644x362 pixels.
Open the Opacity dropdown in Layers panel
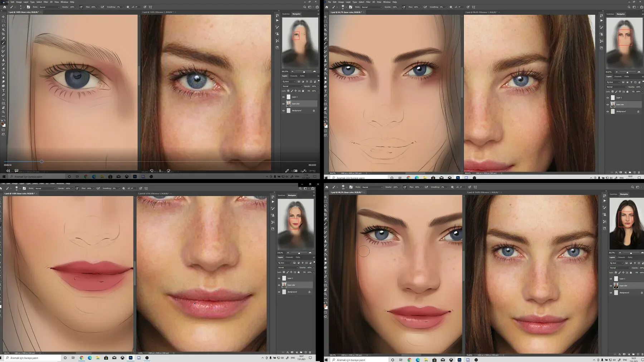click(x=318, y=86)
